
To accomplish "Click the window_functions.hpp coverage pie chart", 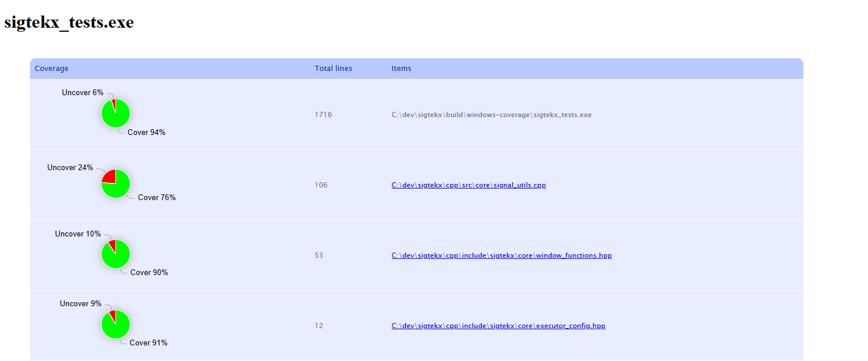I will tap(115, 253).
